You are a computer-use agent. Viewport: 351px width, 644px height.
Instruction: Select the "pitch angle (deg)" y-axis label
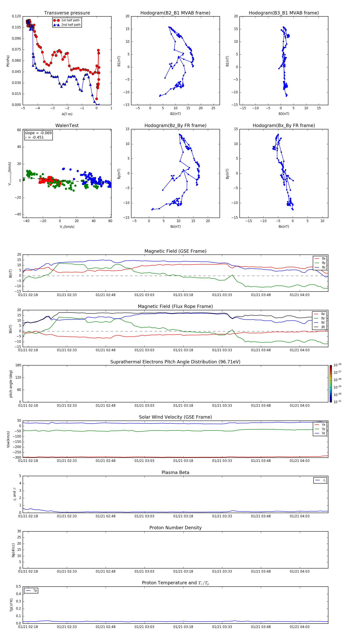point(11,384)
